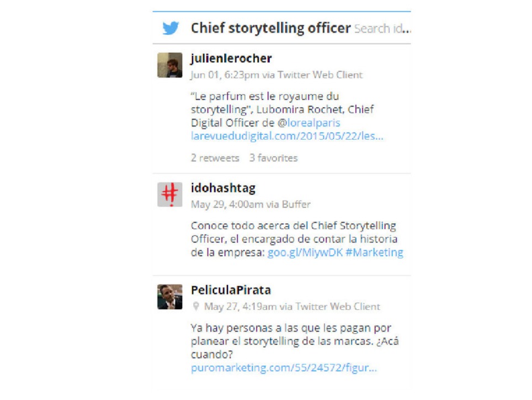
Task: Open PeliculaPirata's profile picture
Action: tap(169, 297)
